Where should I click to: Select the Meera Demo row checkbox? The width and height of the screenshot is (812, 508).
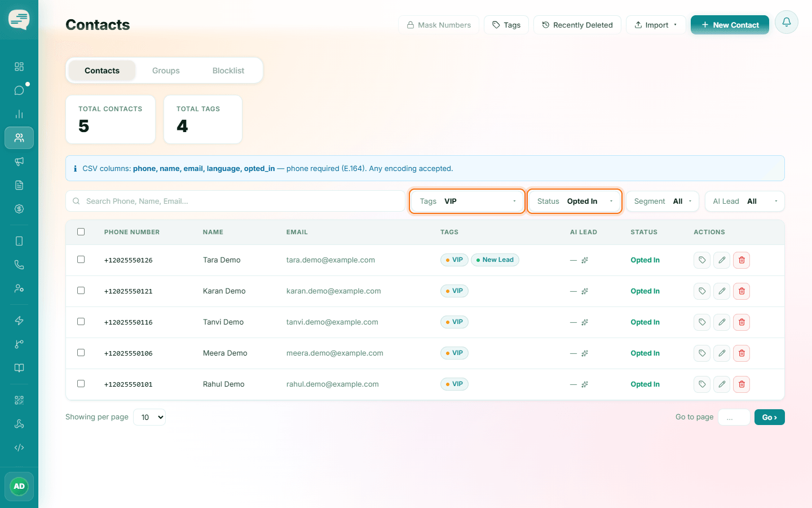(x=81, y=353)
